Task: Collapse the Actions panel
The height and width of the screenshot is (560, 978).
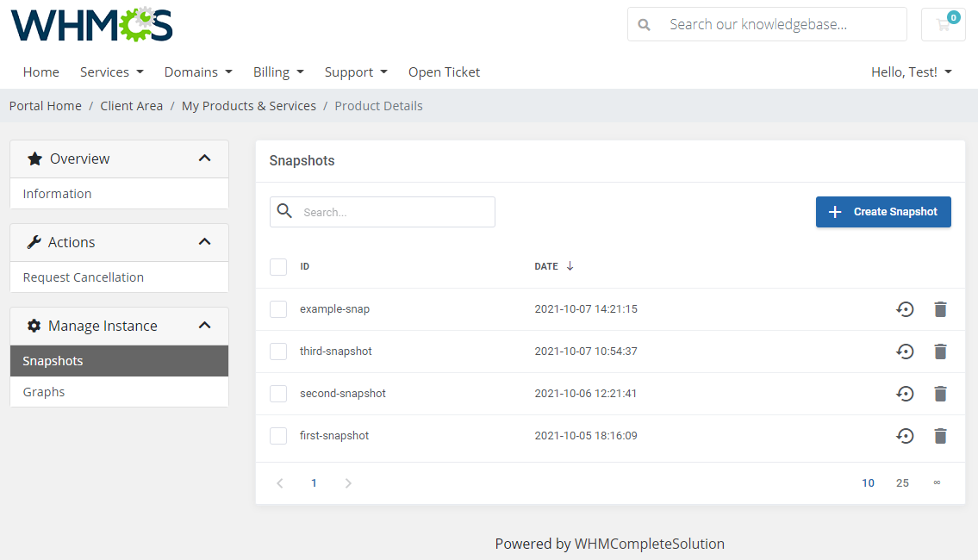Action: click(205, 242)
